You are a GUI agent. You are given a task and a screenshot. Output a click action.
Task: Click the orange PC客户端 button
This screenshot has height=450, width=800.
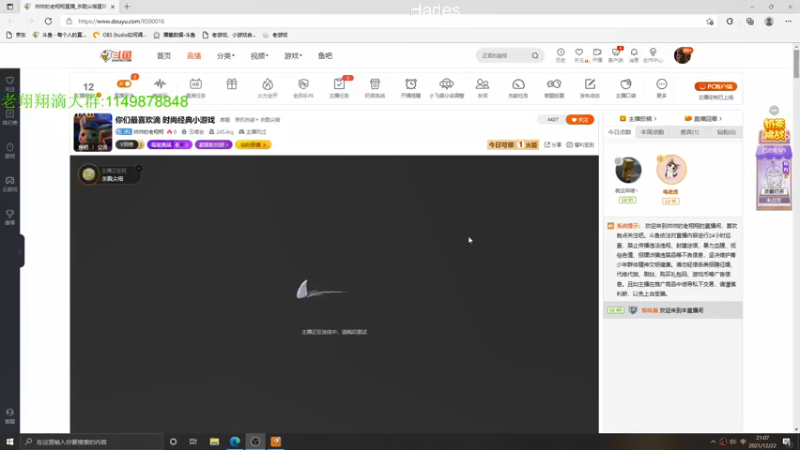coord(716,86)
